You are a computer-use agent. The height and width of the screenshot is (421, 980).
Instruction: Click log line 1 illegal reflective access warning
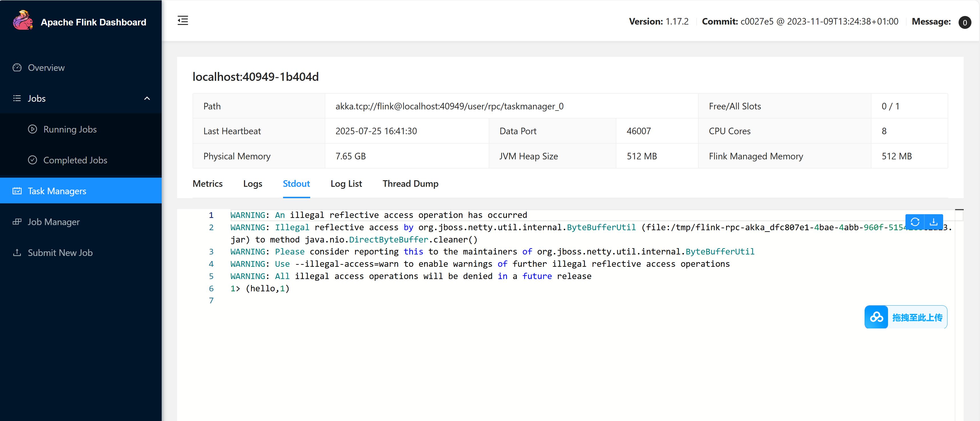(x=378, y=215)
